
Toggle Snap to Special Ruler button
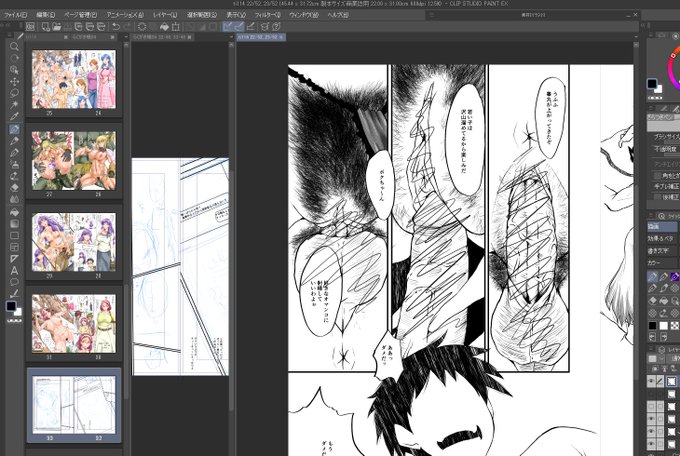[239, 27]
